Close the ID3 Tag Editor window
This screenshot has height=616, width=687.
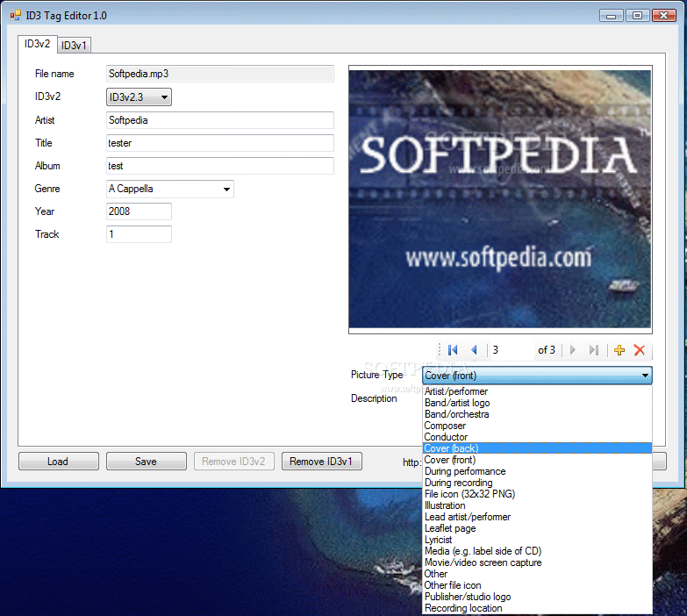[x=664, y=15]
